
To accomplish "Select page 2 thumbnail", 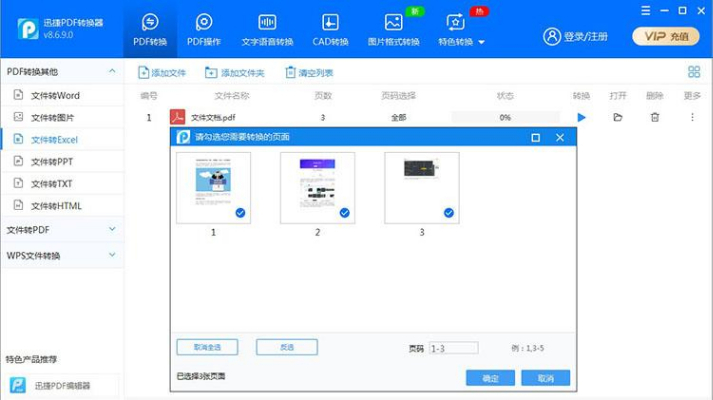I will click(x=317, y=188).
